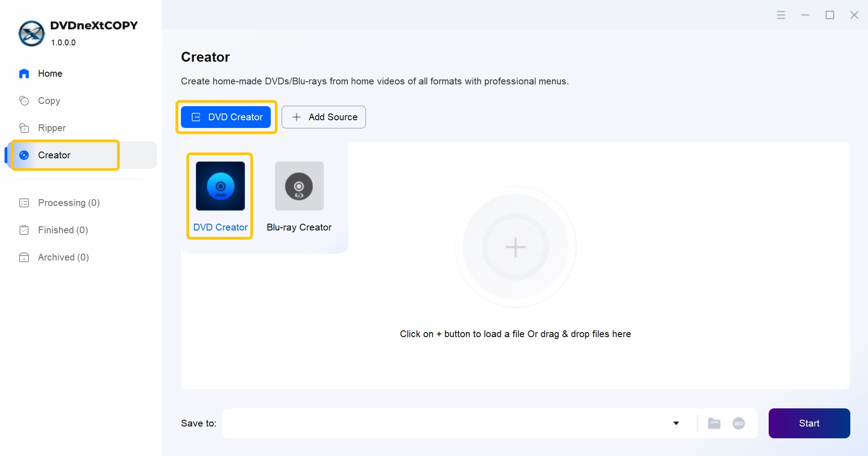Choose the Blu-ray Creator disc thumbnail

[299, 186]
